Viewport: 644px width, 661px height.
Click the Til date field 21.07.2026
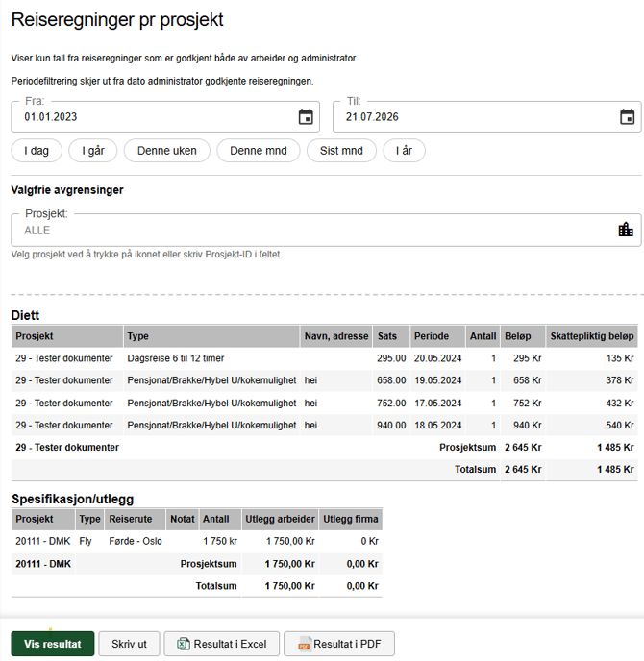click(x=487, y=117)
